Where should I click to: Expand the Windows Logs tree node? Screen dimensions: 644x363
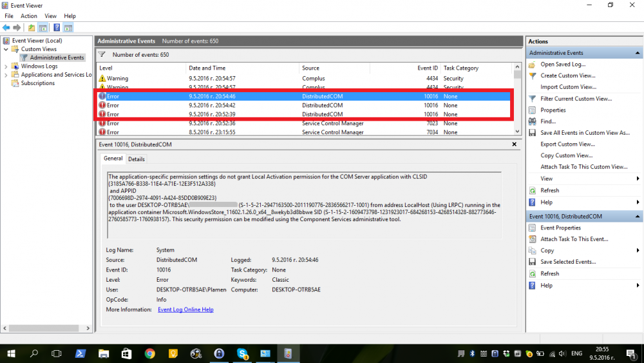pyautogui.click(x=6, y=66)
